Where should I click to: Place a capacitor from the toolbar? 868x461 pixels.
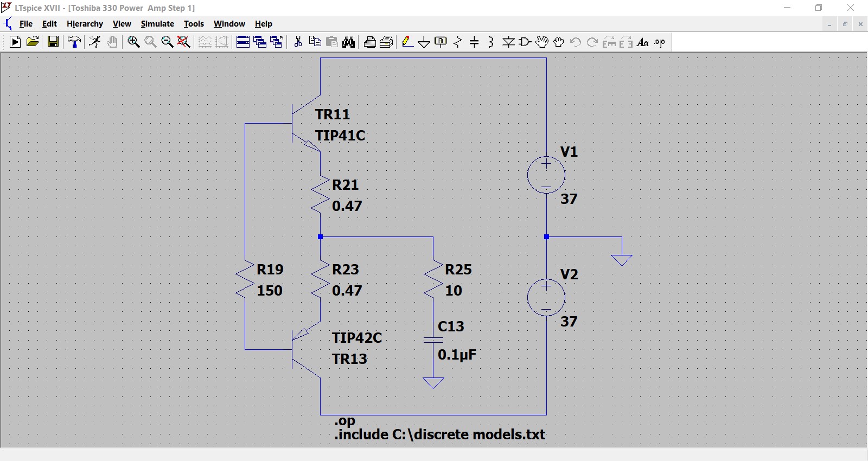click(x=474, y=42)
